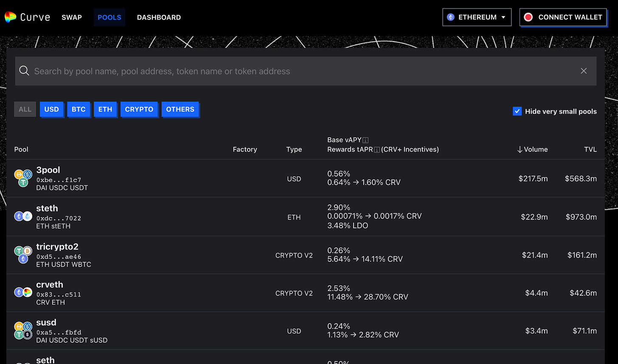The width and height of the screenshot is (618, 364).
Task: Click the Volume sort arrow
Action: [x=520, y=149]
